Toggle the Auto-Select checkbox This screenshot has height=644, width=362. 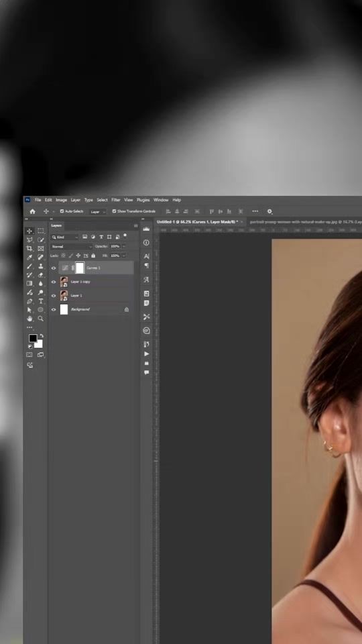pyautogui.click(x=62, y=211)
